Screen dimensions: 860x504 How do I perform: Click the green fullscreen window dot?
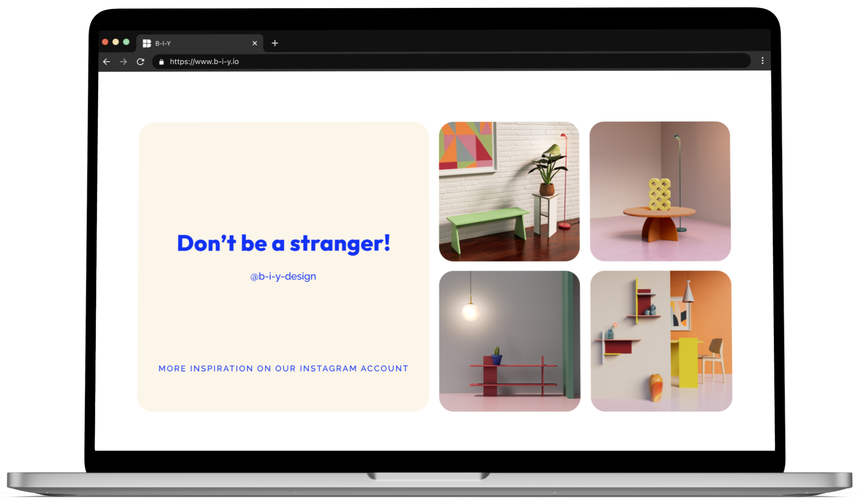tap(126, 42)
